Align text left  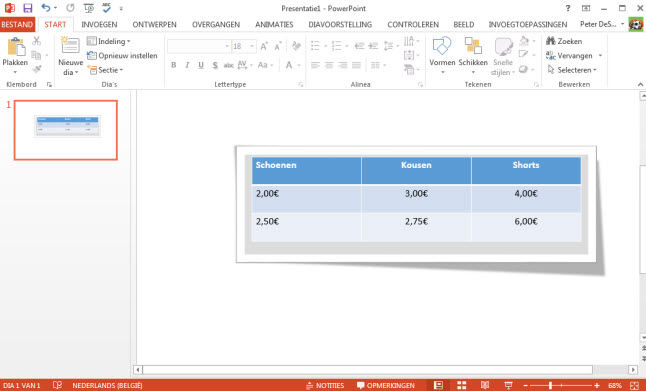coord(316,65)
